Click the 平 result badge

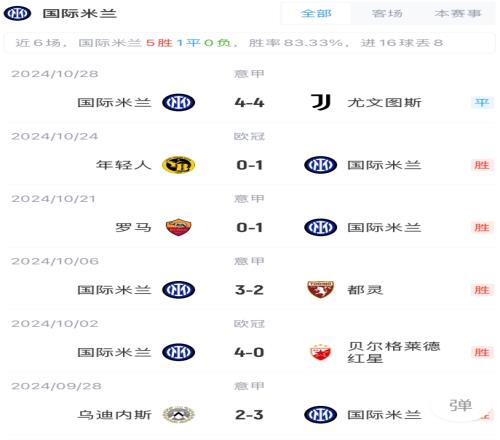482,102
